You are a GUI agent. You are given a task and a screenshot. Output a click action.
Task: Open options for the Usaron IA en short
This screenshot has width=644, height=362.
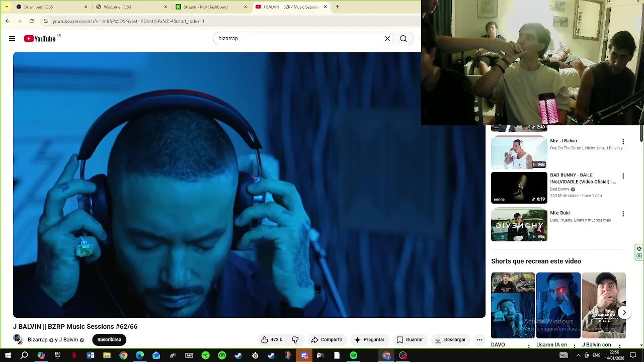coord(574,346)
